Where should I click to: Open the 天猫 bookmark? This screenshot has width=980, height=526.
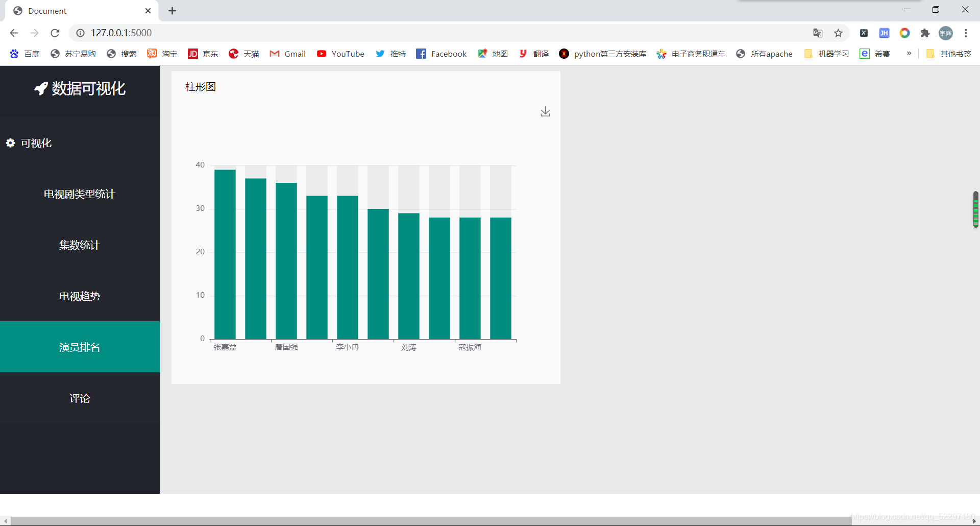(x=244, y=54)
